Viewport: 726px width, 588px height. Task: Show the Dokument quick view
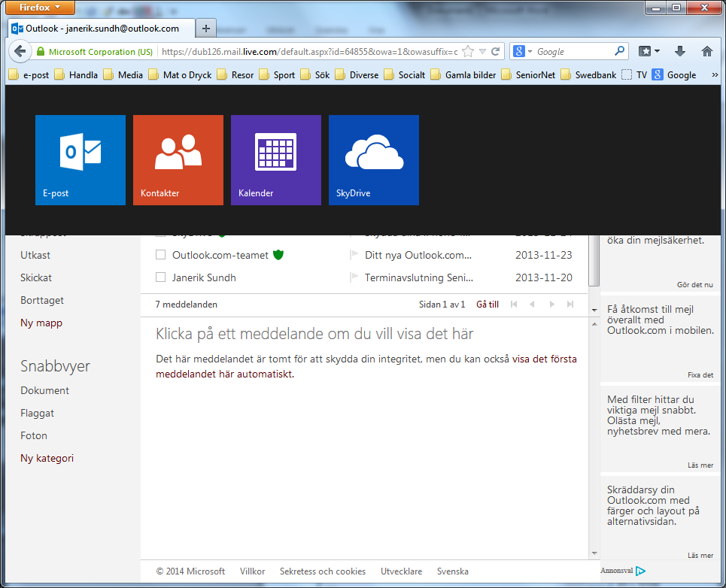point(45,390)
